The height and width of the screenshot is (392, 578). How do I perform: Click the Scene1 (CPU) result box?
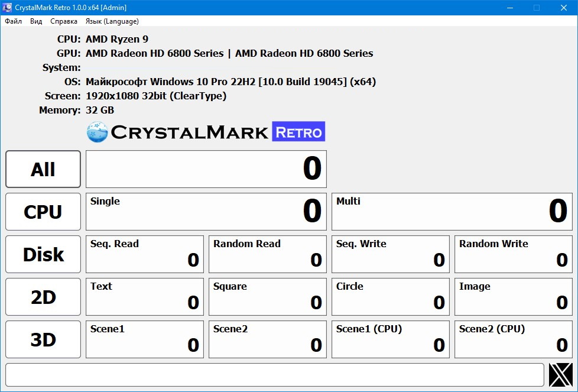(390, 339)
